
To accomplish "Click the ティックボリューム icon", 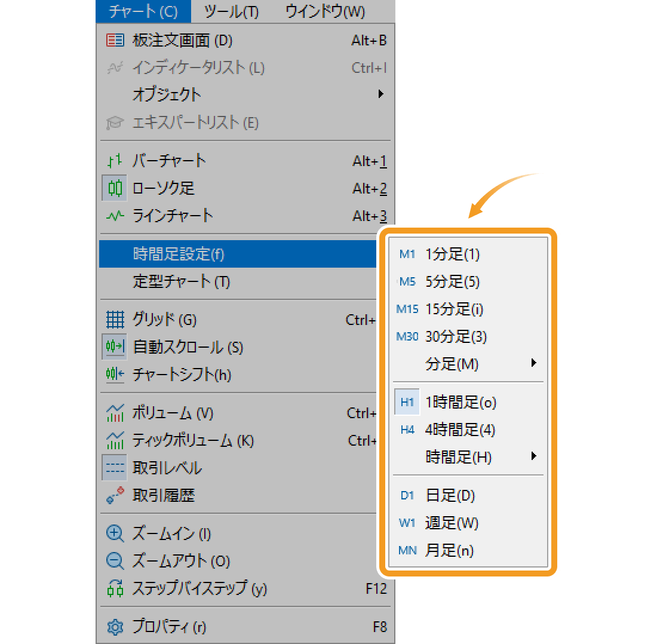I will pos(115,440).
